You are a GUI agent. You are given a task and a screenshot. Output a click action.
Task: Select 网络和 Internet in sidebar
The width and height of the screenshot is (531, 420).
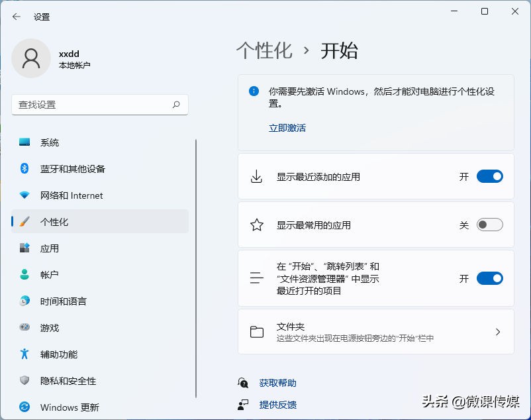point(100,195)
